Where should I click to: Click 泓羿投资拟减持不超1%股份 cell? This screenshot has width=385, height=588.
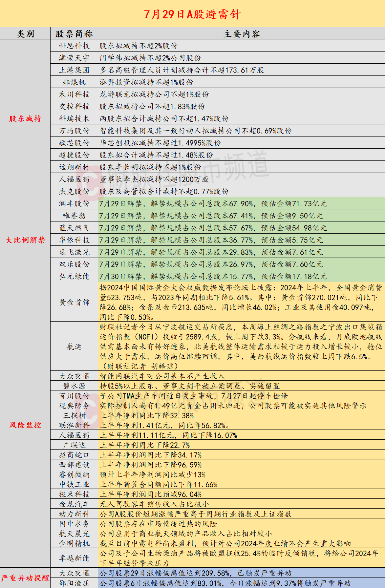pos(241,82)
